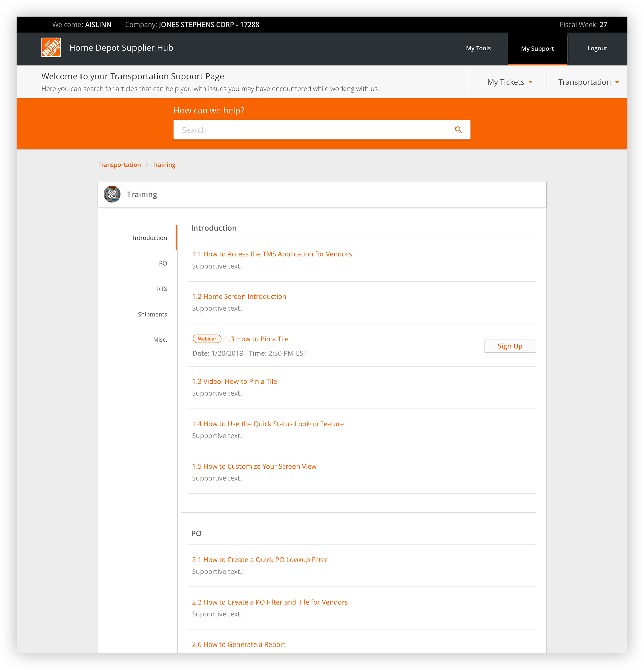644x670 pixels.
Task: Click the webinar time 2:30 PM EST
Action: (287, 353)
